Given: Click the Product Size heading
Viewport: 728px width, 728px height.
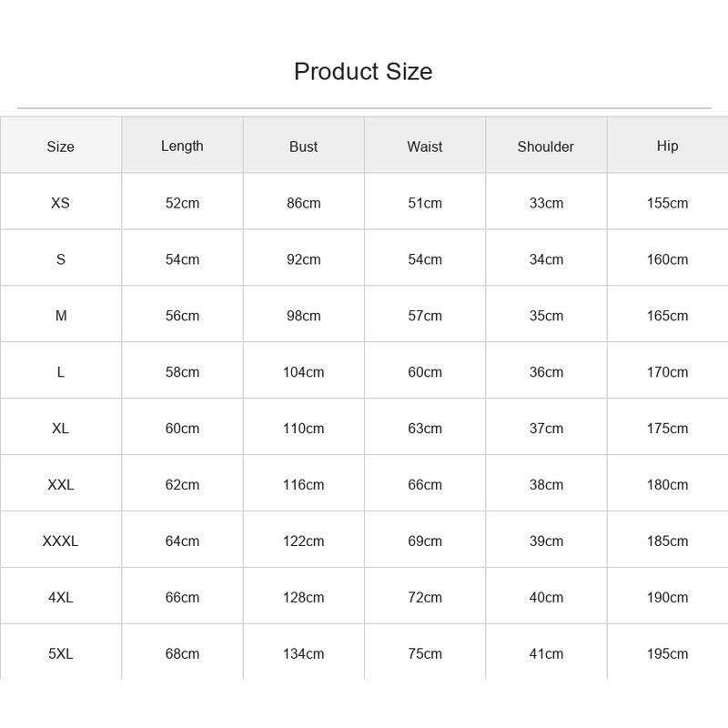Looking at the screenshot, I should point(363,72).
